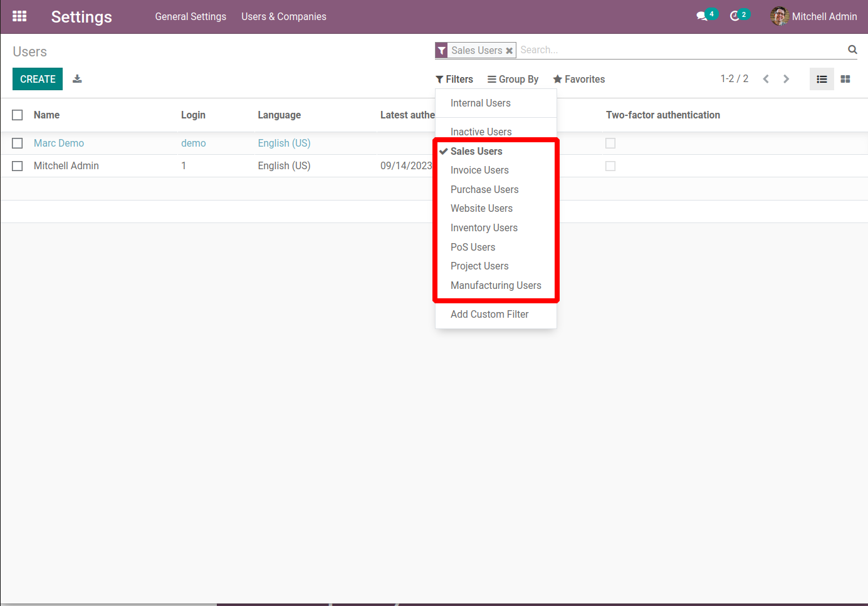Screen dimensions: 868x606
Task: Click the Settings app title
Action: click(81, 17)
